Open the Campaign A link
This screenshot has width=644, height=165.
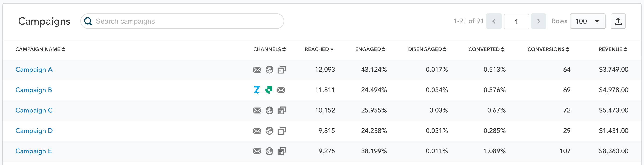pos(34,70)
